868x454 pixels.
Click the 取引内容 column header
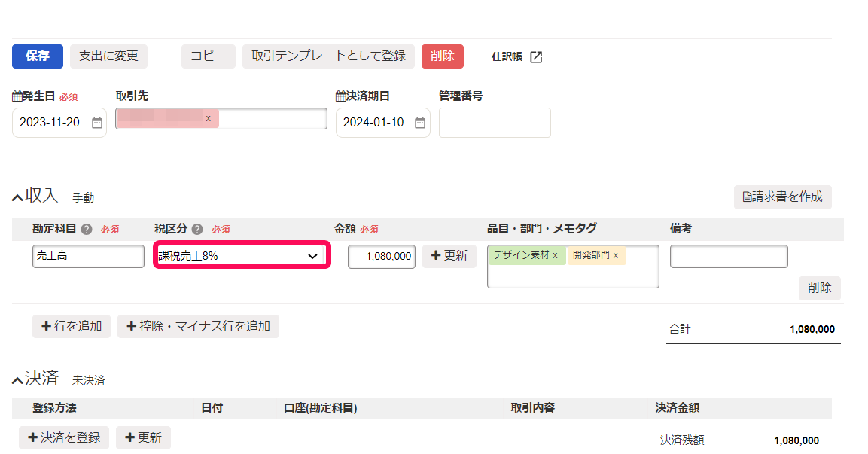(x=532, y=408)
